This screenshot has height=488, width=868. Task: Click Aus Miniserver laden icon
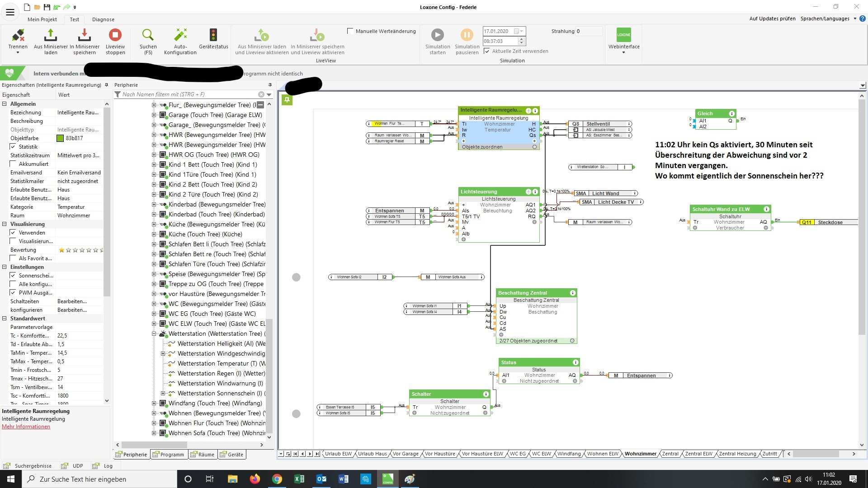51,35
